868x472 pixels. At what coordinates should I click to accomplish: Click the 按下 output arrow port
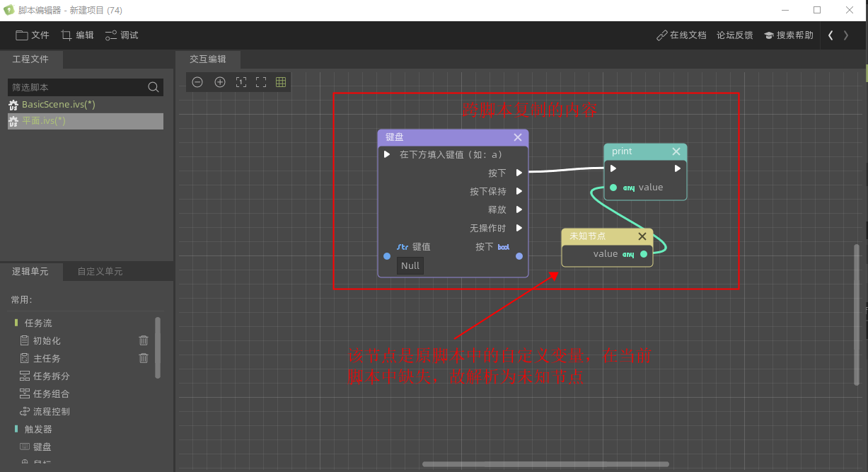519,173
